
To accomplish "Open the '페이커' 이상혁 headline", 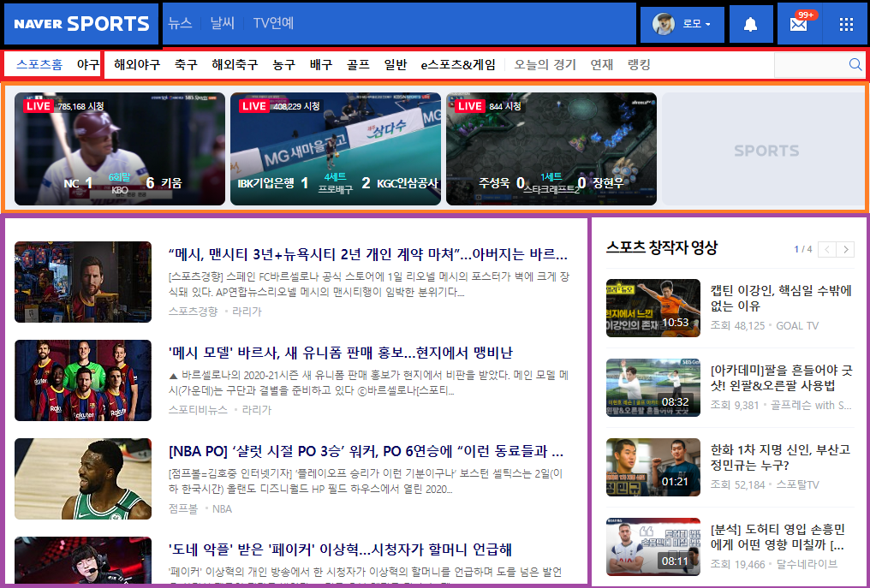I will click(340, 549).
